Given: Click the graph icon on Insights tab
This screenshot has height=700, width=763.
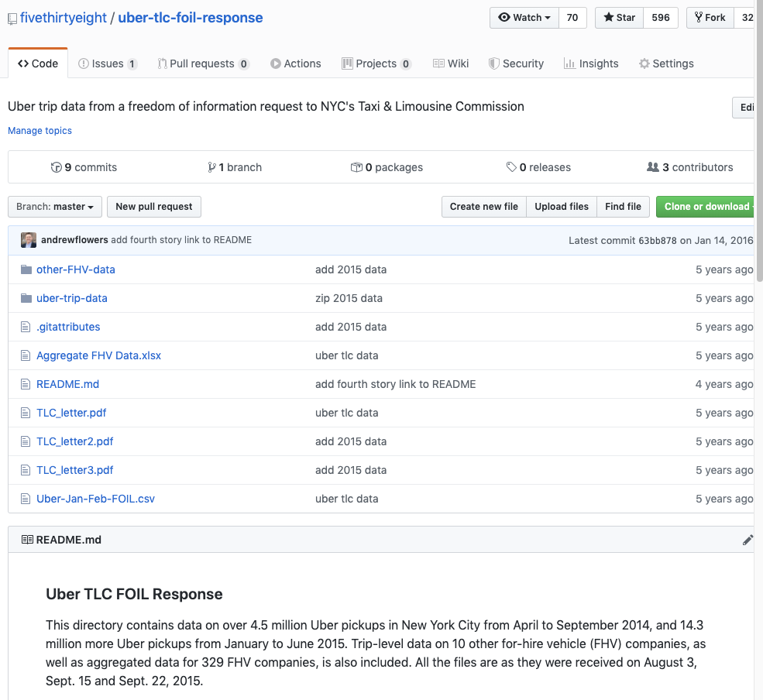Looking at the screenshot, I should [x=569, y=63].
